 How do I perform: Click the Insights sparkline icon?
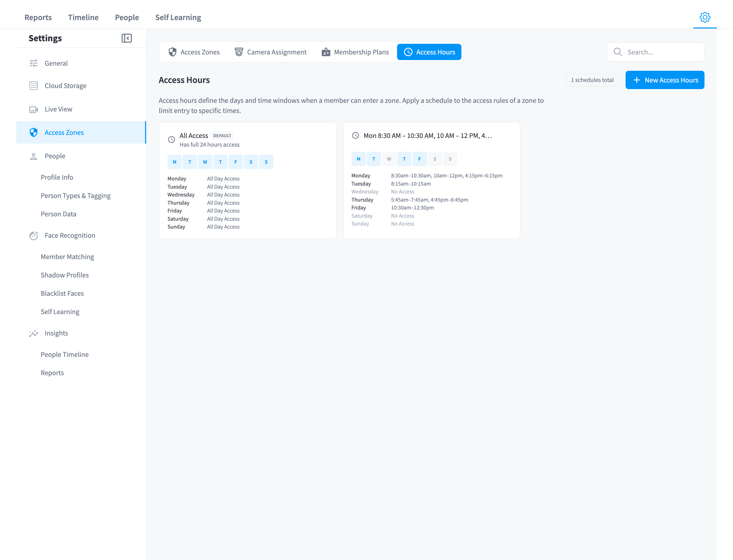(34, 333)
